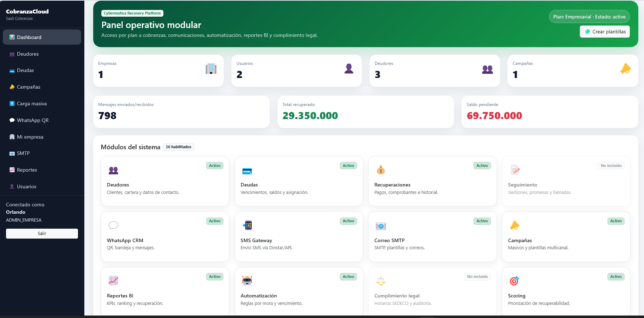Viewport: 644px width, 318px height.
Task: Click the No incluido badge on Seguimiento
Action: (x=611, y=166)
